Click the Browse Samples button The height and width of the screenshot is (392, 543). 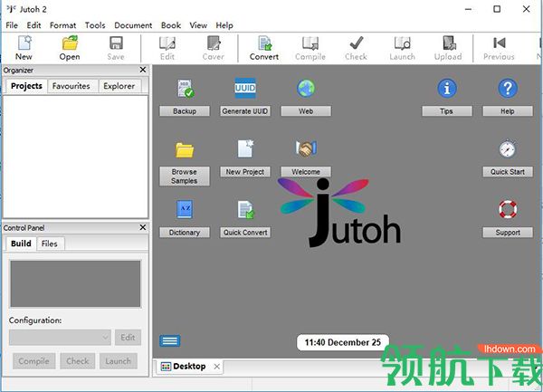point(185,177)
